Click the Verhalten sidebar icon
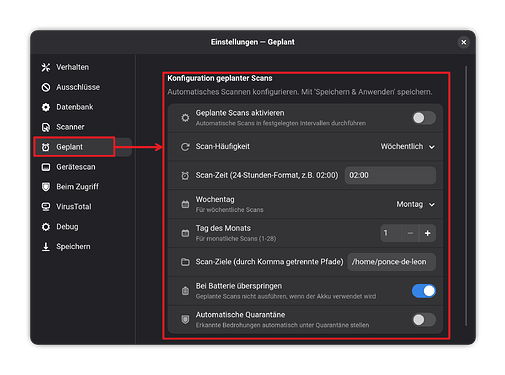 tap(46, 67)
